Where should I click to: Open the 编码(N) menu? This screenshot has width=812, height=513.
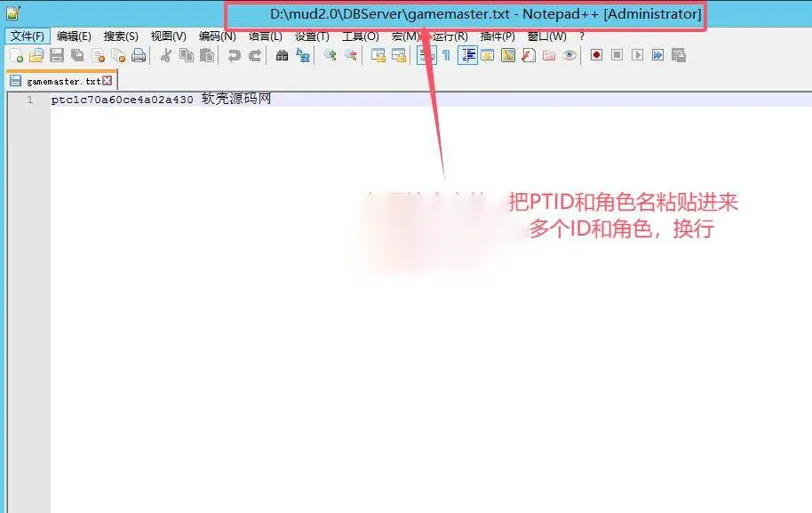[x=218, y=36]
